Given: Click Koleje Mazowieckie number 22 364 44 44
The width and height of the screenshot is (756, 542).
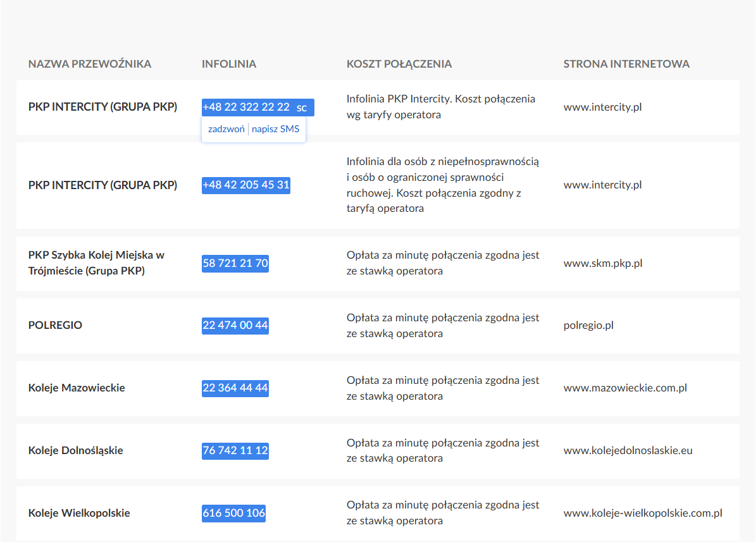Looking at the screenshot, I should click(x=235, y=388).
